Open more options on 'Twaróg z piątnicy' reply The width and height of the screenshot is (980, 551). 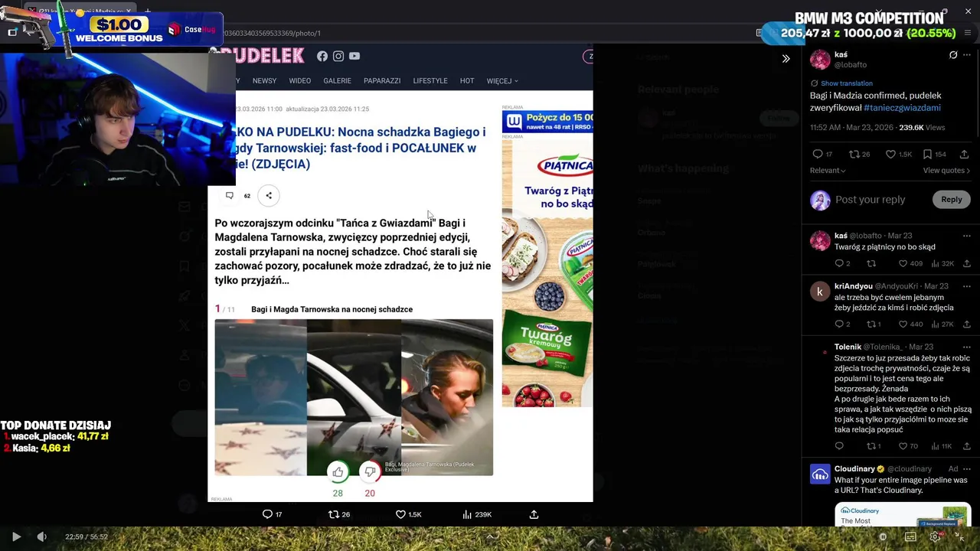click(x=969, y=236)
